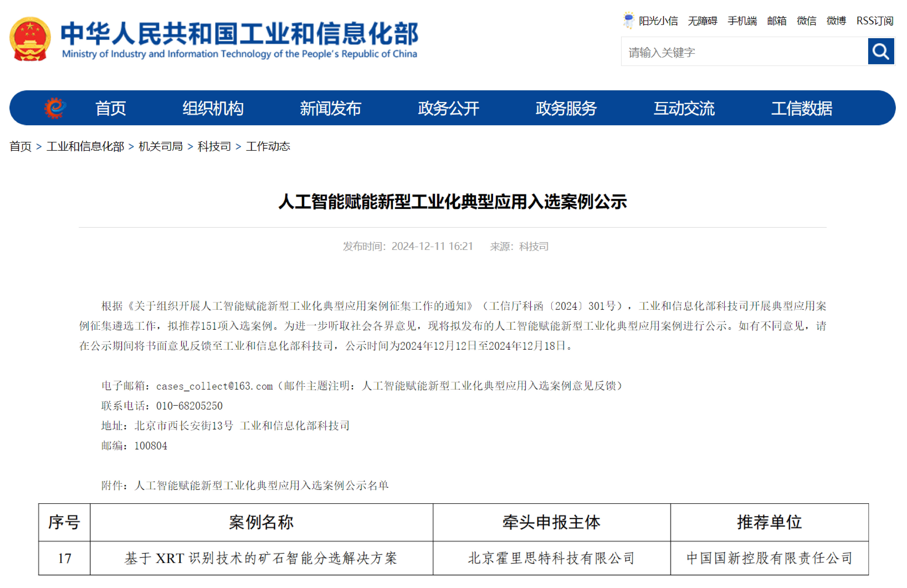Go to 首页 in the breadcrumb

click(21, 146)
